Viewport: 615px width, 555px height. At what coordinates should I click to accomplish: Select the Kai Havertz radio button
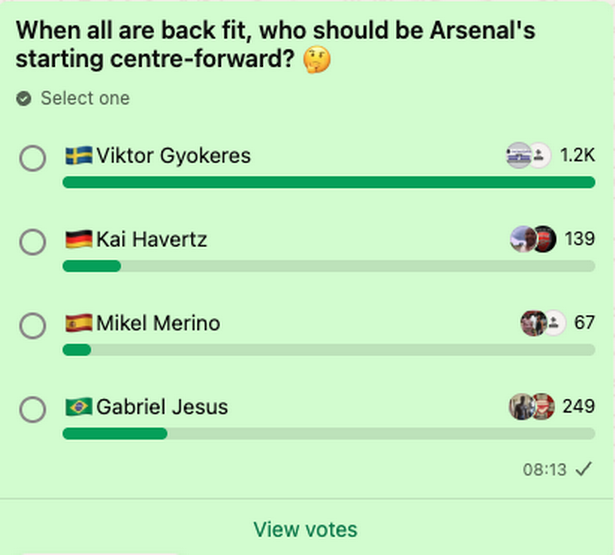click(33, 242)
